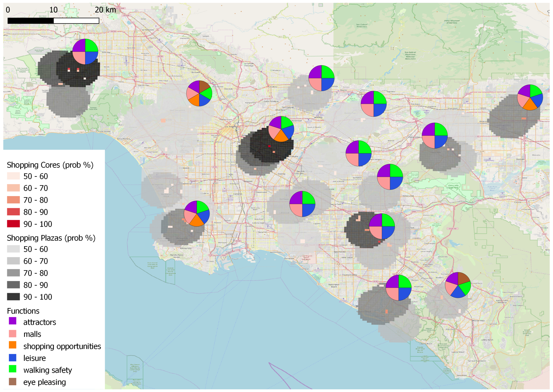This screenshot has height=392, width=553.
Task: Click the Functions legend heading
Action: point(23,311)
